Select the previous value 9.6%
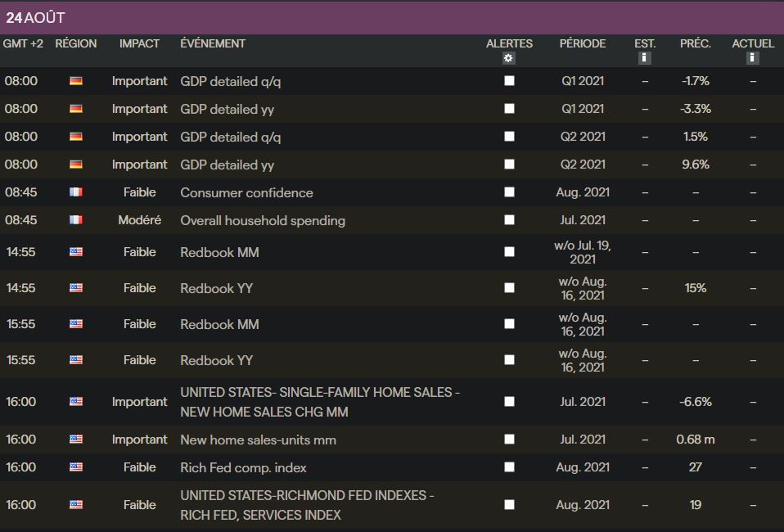 click(x=695, y=165)
